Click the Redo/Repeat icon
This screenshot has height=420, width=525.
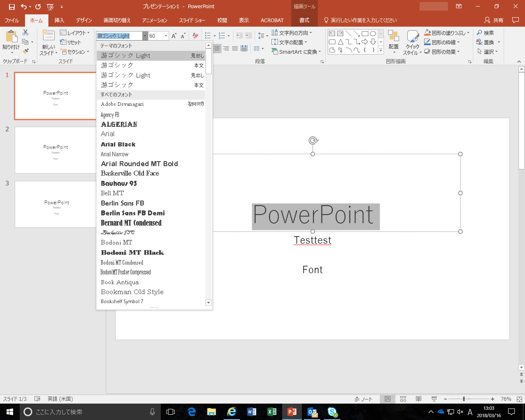(38, 7)
